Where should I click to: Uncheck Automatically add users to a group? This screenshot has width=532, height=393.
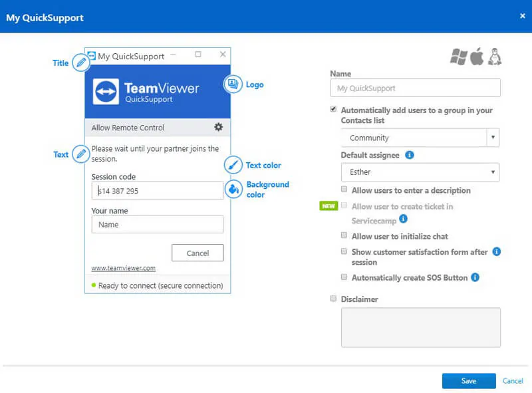point(333,109)
